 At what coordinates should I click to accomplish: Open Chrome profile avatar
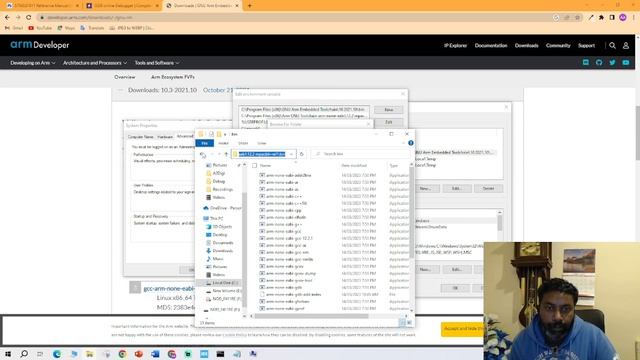click(x=622, y=18)
